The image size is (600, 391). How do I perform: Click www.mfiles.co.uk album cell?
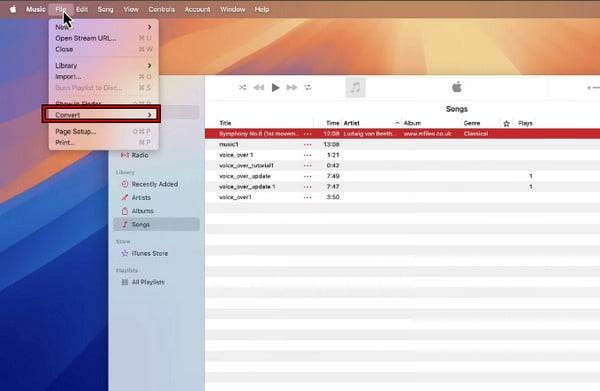click(427, 134)
